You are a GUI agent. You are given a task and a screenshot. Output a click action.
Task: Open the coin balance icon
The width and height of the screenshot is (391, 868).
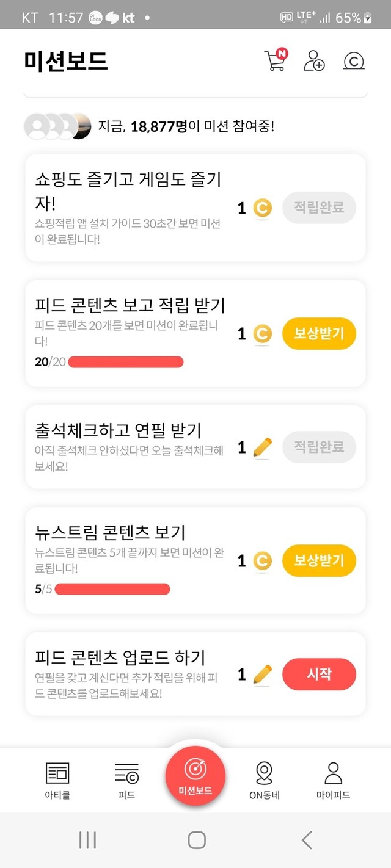tap(354, 61)
